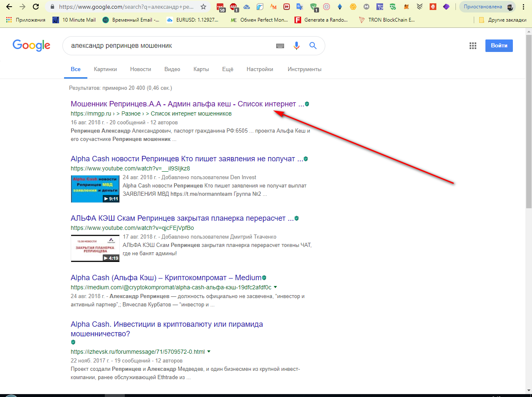Open the 4:19 video thumbnail
Screen dimensions: 532x397
tap(95, 248)
